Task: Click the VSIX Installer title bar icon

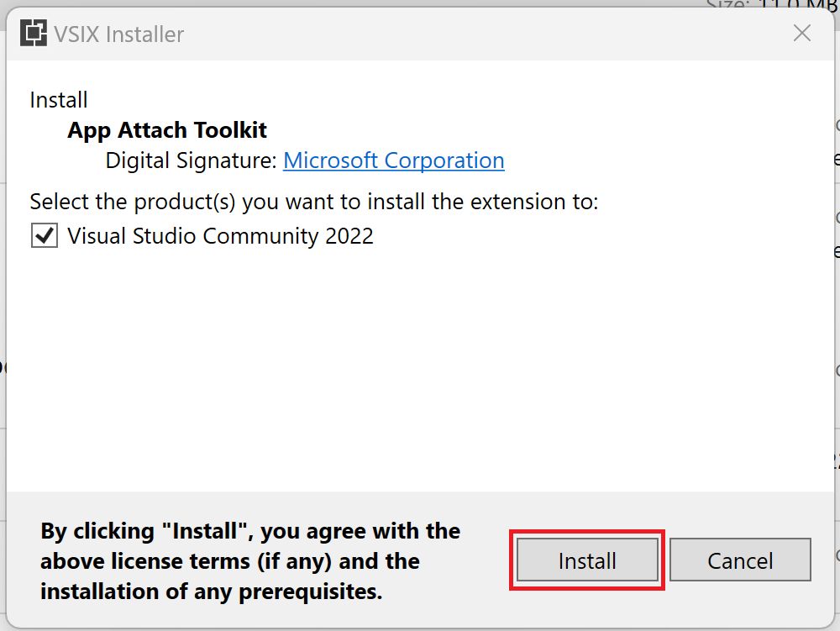Action: coord(34,34)
